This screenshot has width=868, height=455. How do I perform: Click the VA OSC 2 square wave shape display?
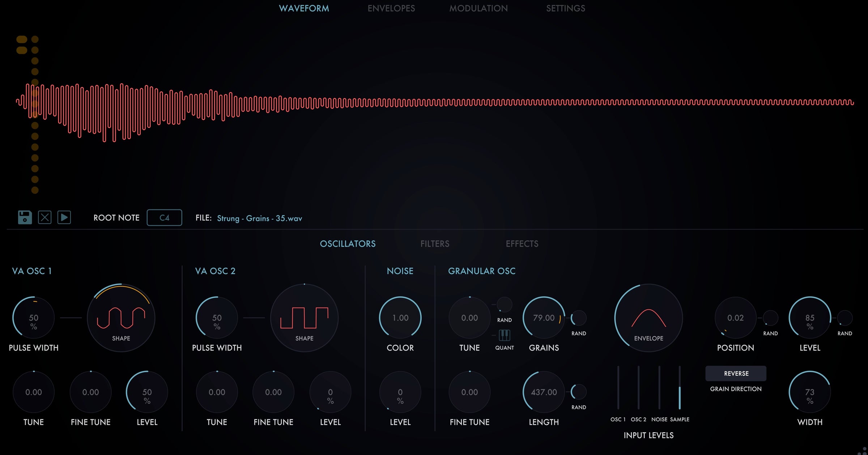click(305, 318)
